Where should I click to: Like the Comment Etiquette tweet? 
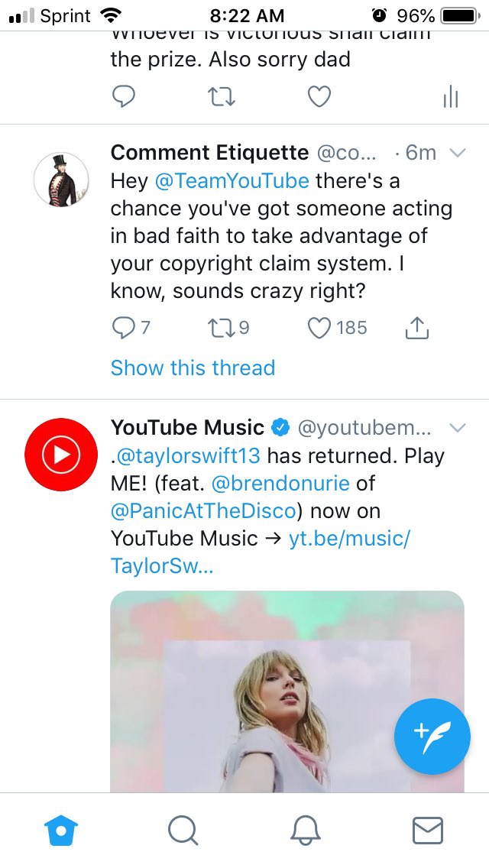pos(319,328)
